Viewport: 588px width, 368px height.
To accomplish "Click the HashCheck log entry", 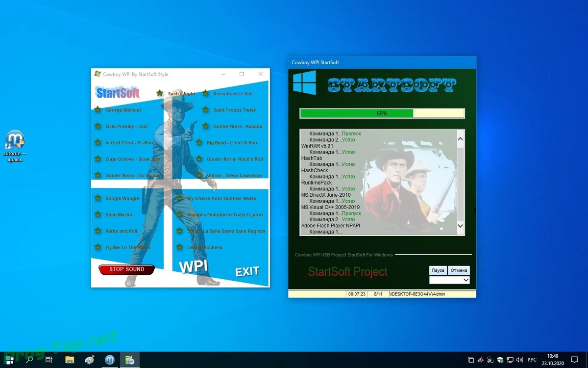I will click(x=315, y=170).
